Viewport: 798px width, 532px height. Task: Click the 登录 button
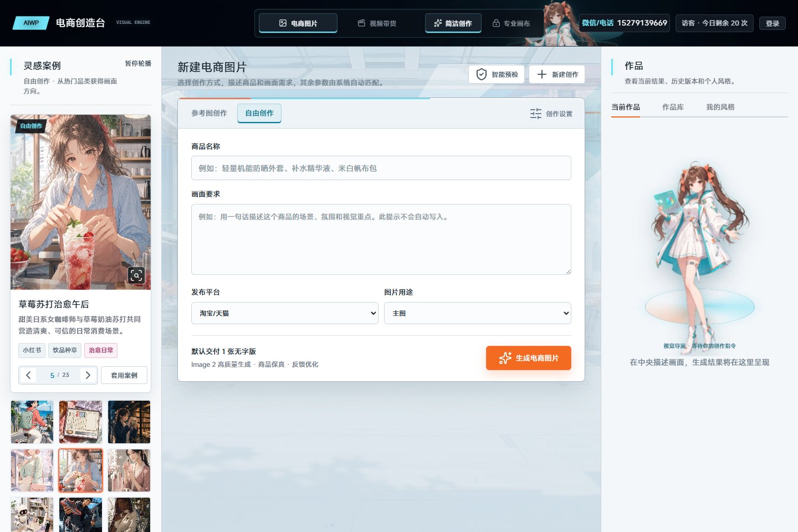point(773,23)
